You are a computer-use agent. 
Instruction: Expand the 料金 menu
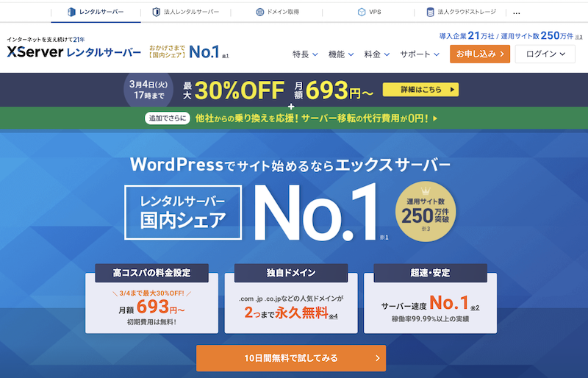pyautogui.click(x=377, y=54)
